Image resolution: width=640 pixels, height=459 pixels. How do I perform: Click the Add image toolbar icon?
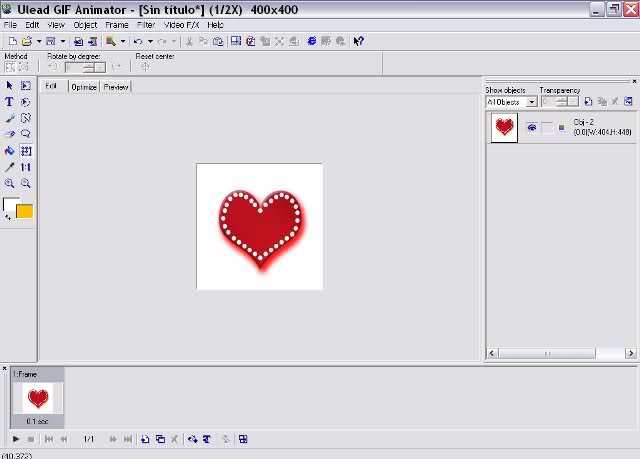click(x=78, y=41)
